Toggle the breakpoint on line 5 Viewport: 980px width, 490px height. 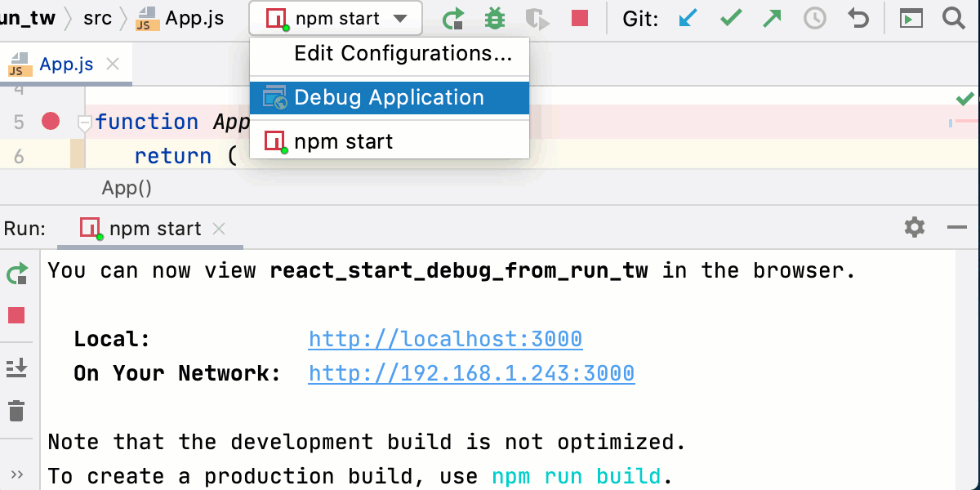tap(51, 121)
